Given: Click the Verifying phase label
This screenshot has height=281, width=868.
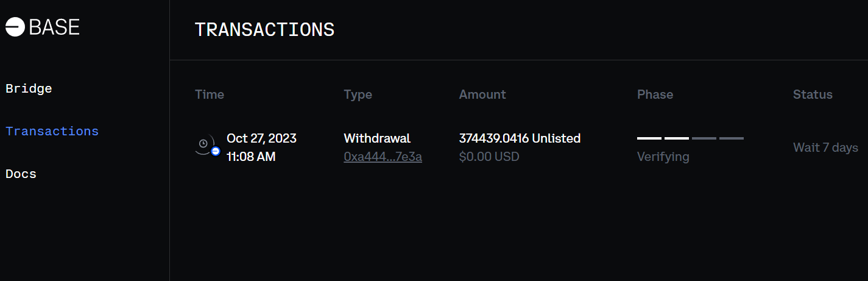Looking at the screenshot, I should [663, 157].
